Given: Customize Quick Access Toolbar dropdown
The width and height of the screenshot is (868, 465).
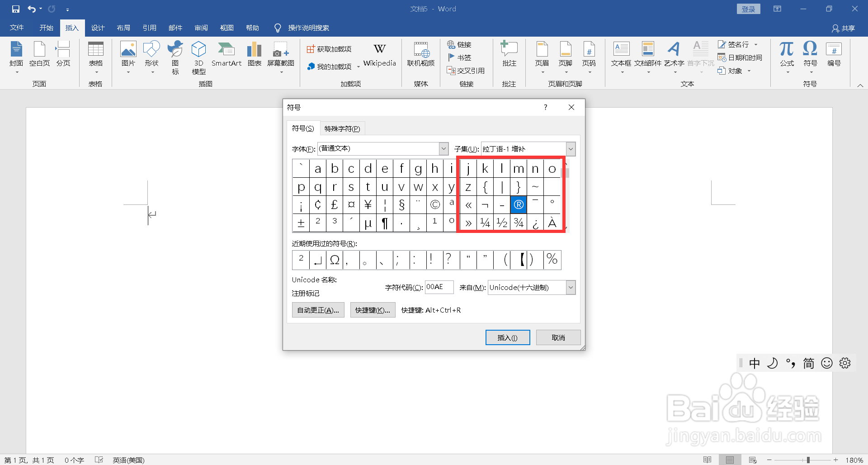Looking at the screenshot, I should [67, 9].
